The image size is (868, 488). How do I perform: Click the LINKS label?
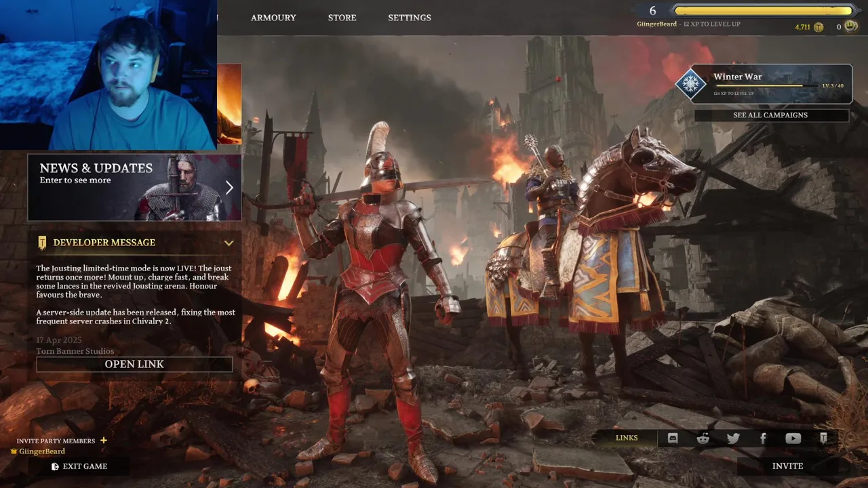[x=627, y=438]
